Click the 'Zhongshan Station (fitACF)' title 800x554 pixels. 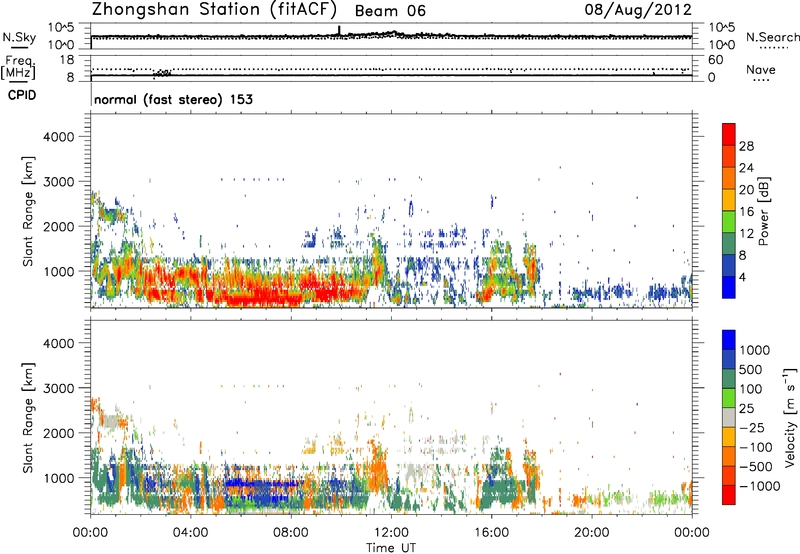click(215, 10)
